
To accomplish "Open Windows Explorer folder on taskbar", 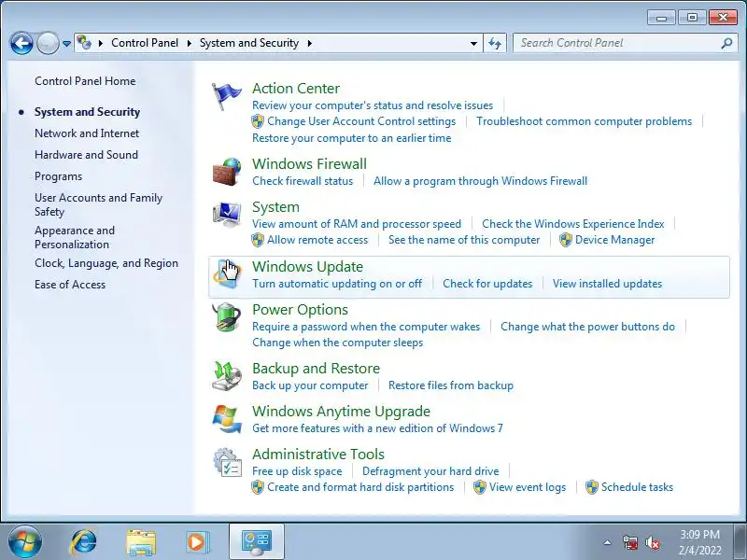I will 141,542.
